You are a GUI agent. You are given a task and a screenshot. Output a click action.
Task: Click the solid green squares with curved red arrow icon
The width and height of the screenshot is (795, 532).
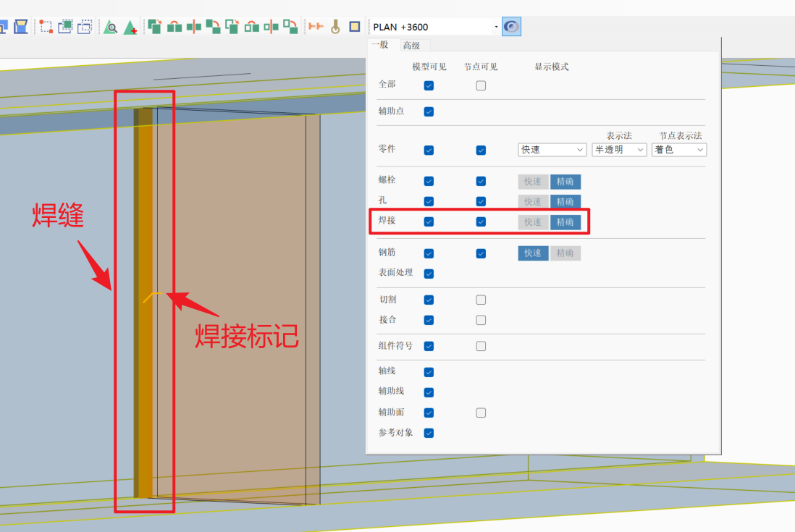click(213, 26)
